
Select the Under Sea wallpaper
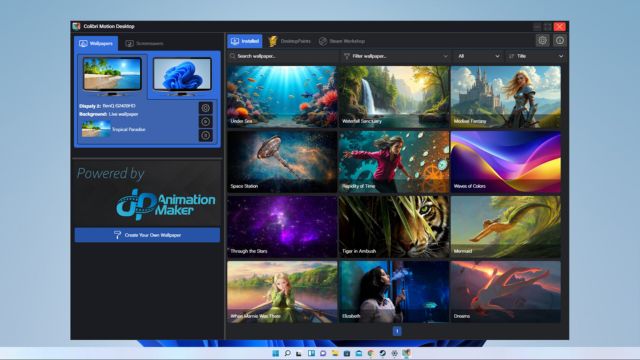click(282, 96)
